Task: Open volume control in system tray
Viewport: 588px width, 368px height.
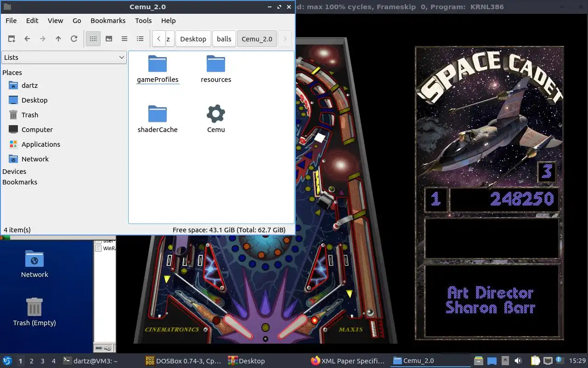Action: [x=518, y=361]
